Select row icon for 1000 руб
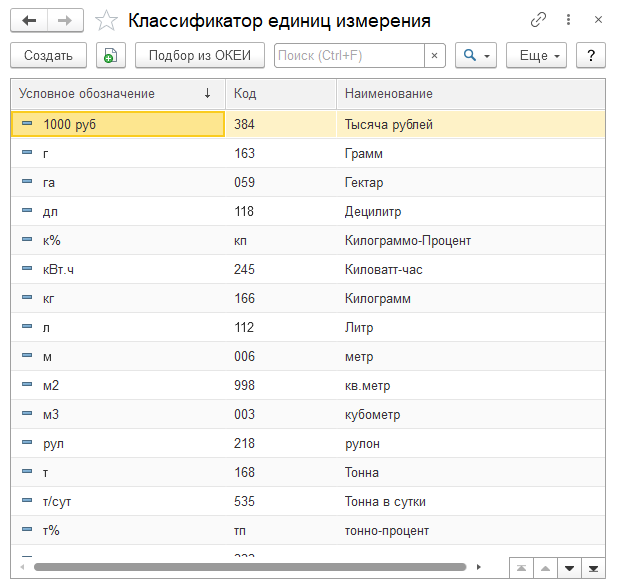This screenshot has width=626, height=584. (x=27, y=123)
